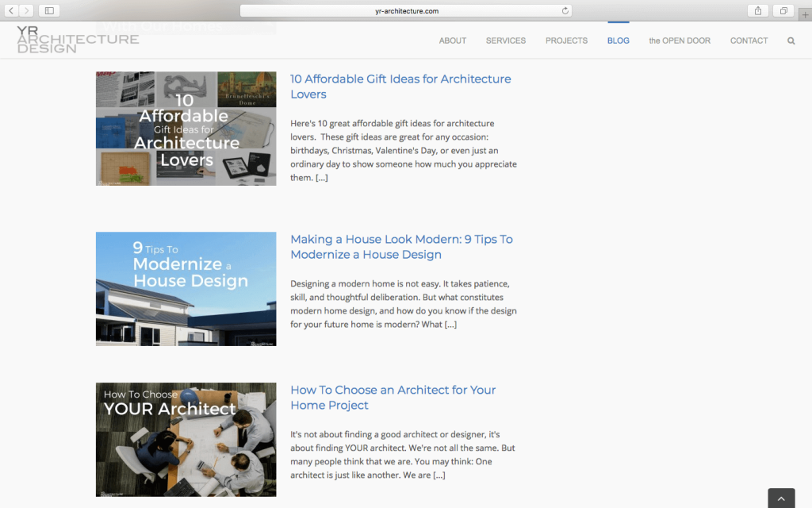Screen dimensions: 812x508
Task: Click the YR Architecture Design logo
Action: [x=75, y=40]
